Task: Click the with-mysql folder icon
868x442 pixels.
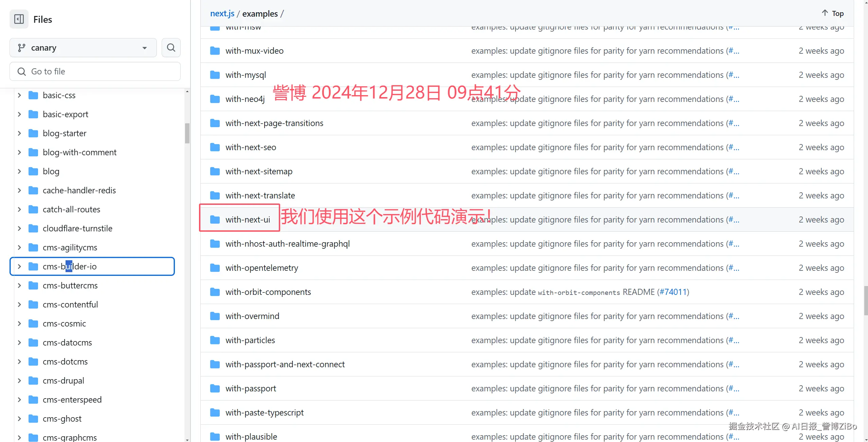Action: click(215, 75)
